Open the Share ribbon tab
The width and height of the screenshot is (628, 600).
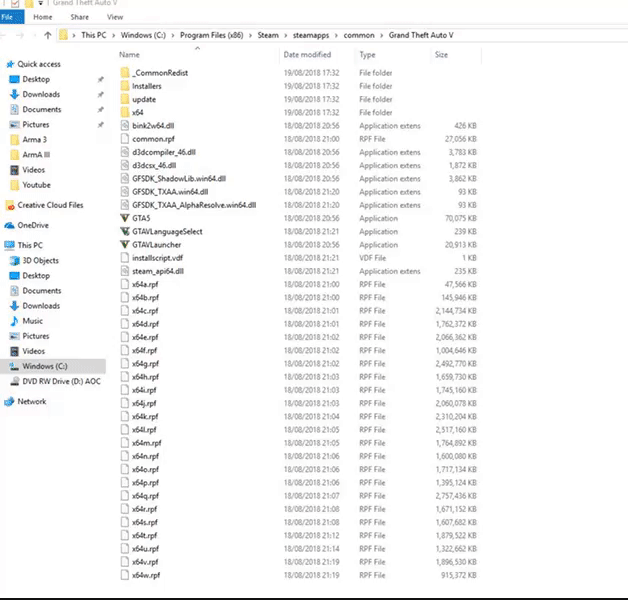click(80, 17)
